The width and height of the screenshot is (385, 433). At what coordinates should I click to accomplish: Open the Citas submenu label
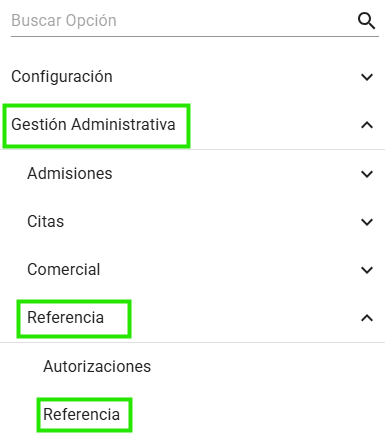point(45,221)
